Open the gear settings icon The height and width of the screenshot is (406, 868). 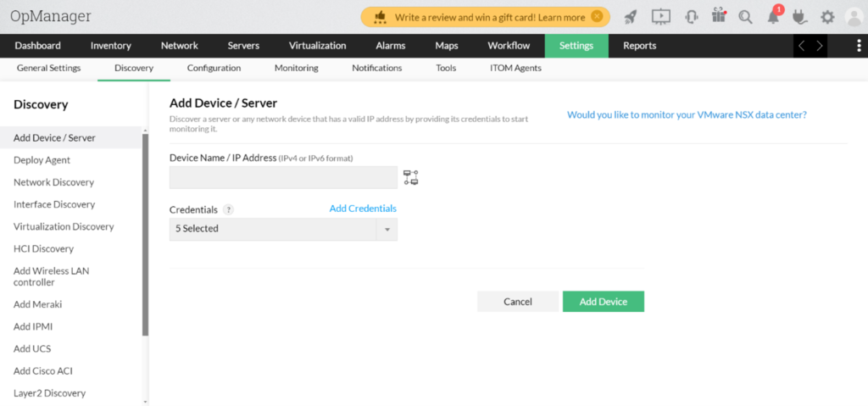[826, 17]
